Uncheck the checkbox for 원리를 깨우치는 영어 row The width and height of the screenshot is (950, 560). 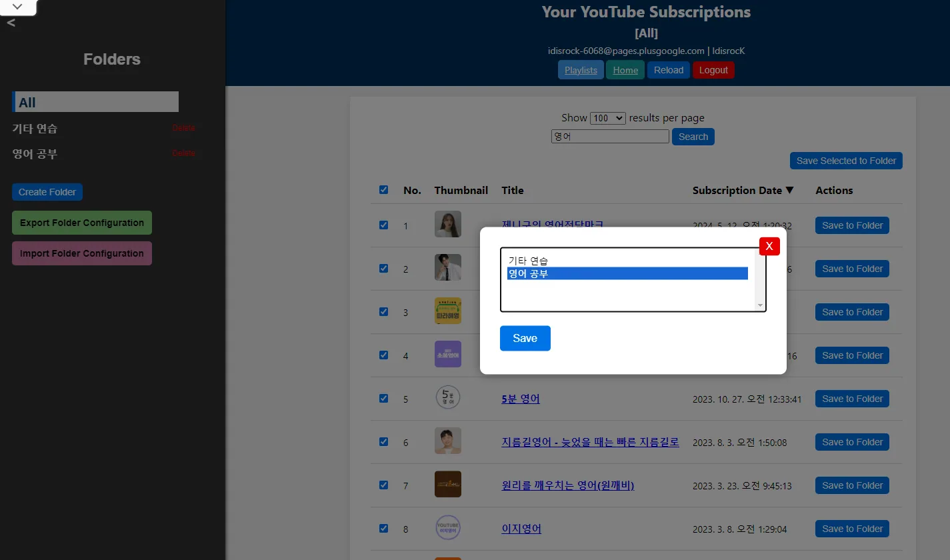click(x=383, y=485)
